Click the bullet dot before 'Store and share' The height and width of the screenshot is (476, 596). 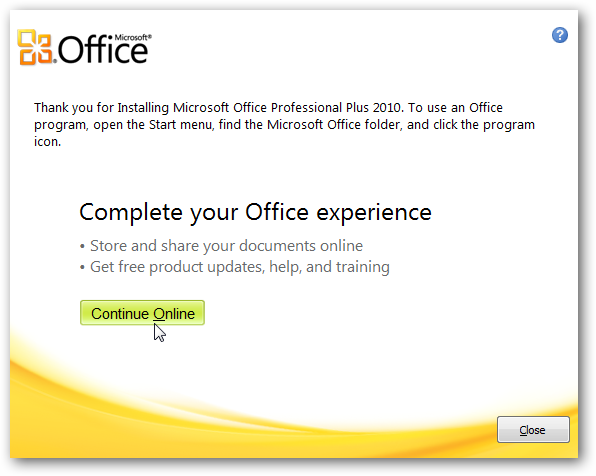tap(82, 247)
